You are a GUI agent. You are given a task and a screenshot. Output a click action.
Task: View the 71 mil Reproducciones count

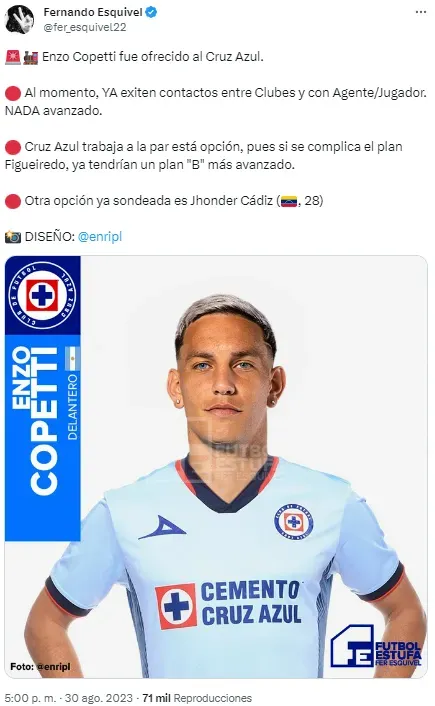pos(197,698)
